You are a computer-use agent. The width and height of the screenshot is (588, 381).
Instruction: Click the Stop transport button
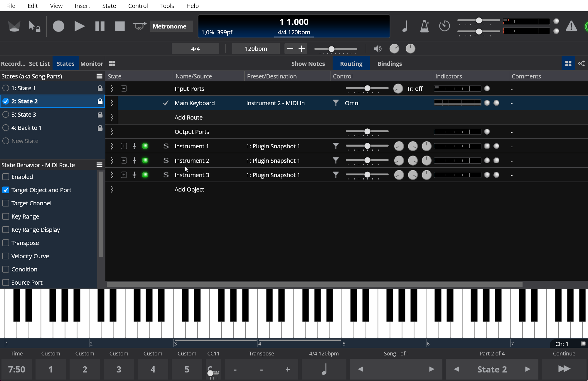pyautogui.click(x=120, y=26)
